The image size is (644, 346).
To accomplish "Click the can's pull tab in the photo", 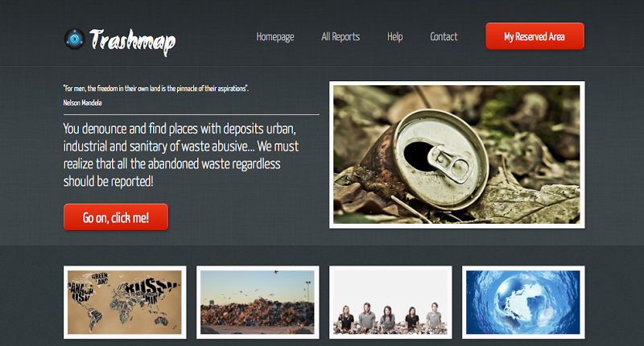I will click(448, 163).
